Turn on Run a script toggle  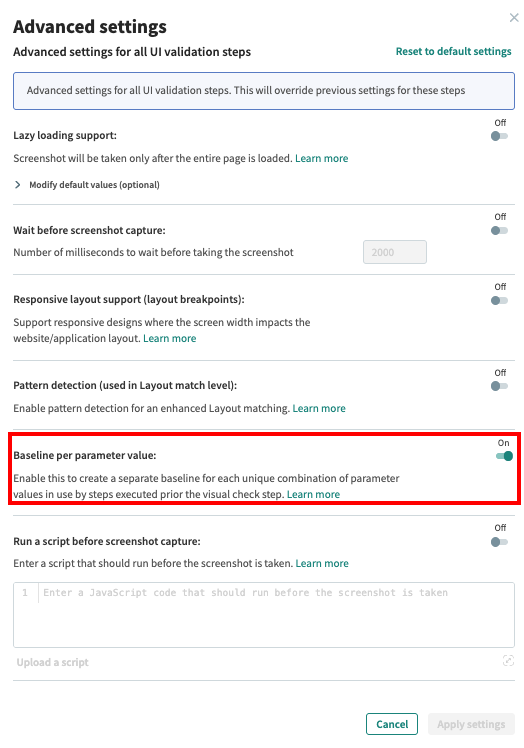click(x=499, y=542)
